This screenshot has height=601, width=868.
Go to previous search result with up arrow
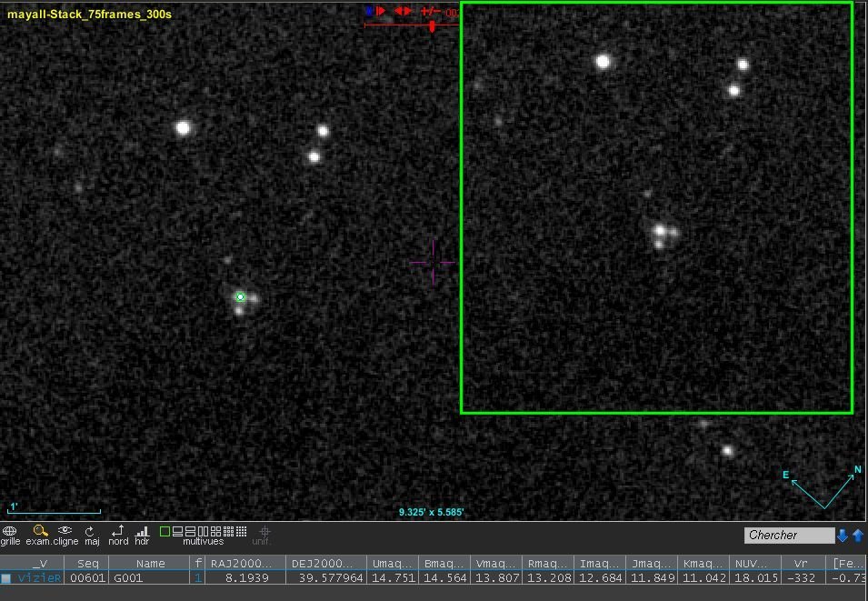tap(857, 536)
